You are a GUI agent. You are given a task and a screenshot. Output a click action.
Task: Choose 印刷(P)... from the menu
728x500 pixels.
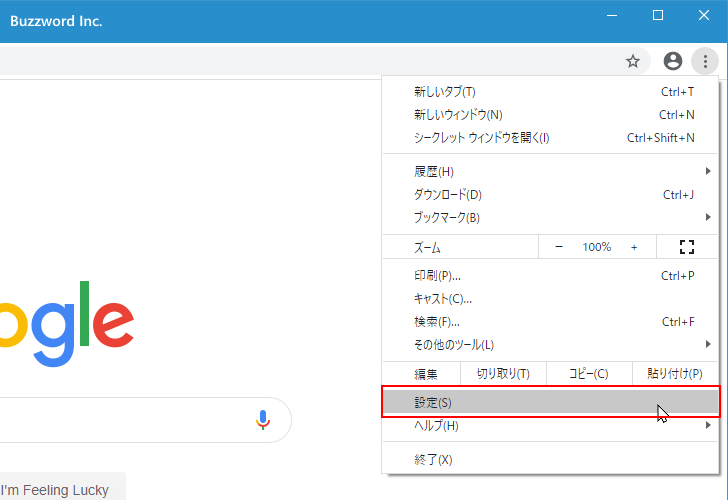[550, 276]
